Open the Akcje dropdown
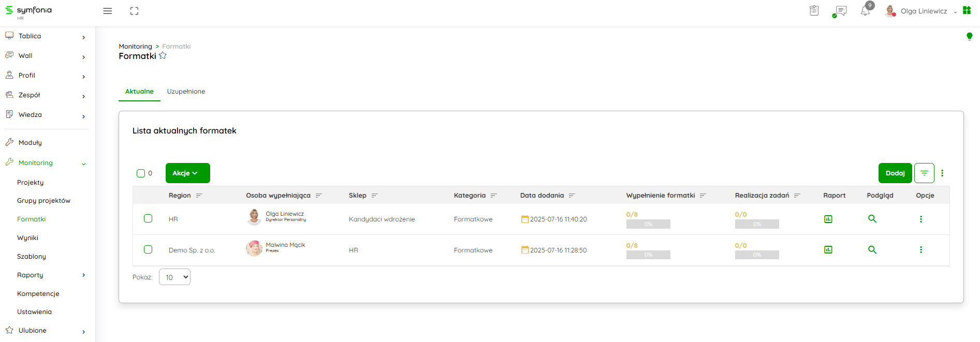980x342 pixels. click(187, 173)
